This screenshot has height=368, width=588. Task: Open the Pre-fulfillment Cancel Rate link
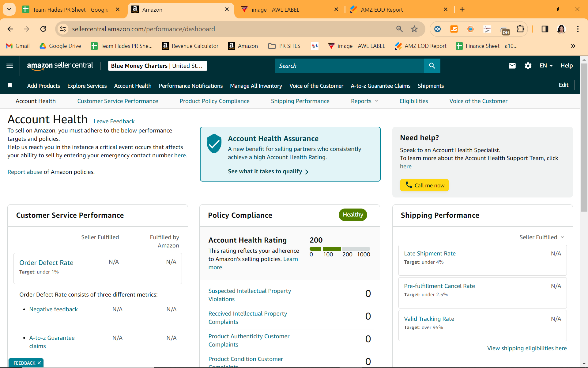pos(439,286)
